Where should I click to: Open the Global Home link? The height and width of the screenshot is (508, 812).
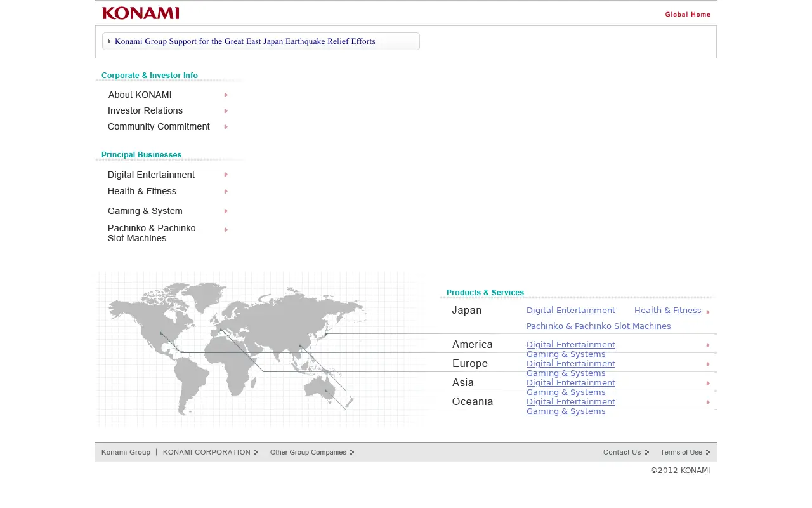coord(688,15)
